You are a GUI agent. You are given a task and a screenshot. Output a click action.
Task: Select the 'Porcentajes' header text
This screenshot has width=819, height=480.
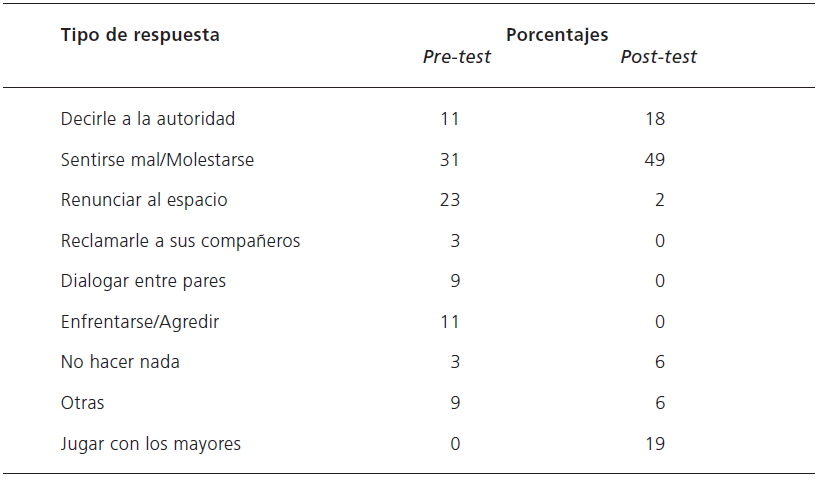click(x=557, y=35)
